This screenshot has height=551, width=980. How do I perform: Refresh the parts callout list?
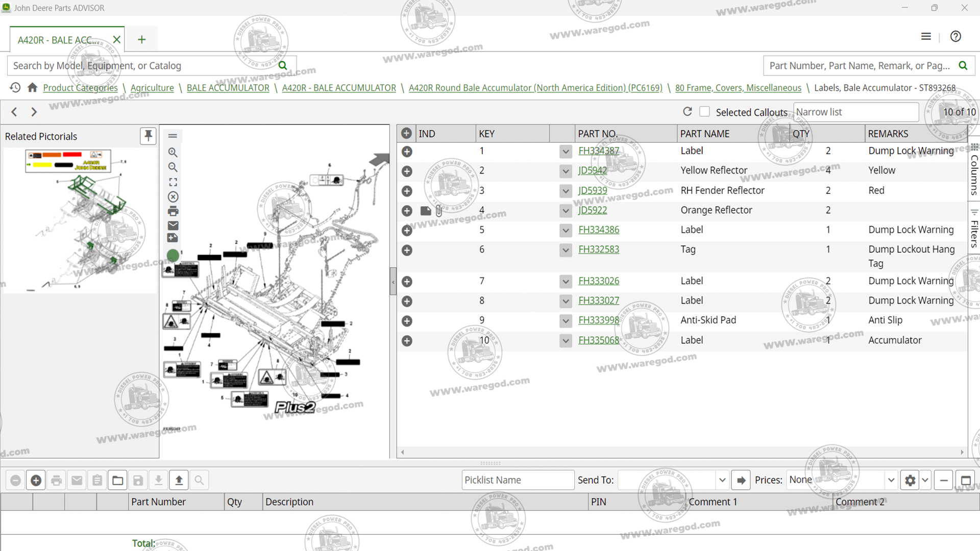click(688, 111)
